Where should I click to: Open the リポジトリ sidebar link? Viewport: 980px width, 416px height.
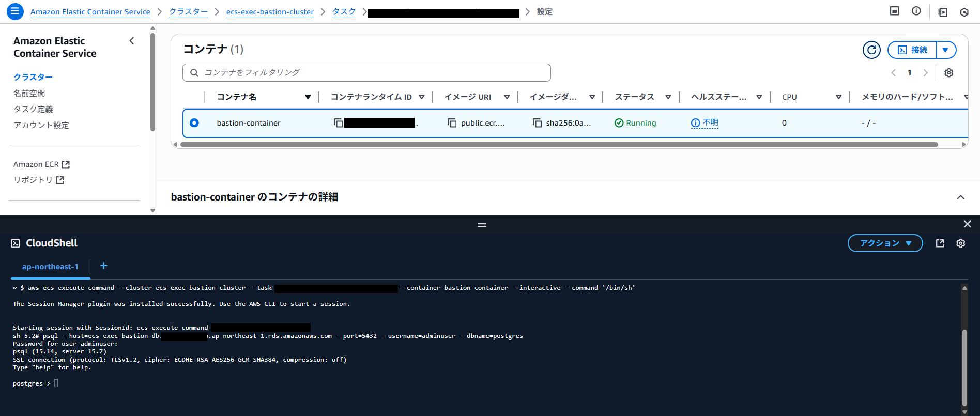point(33,180)
